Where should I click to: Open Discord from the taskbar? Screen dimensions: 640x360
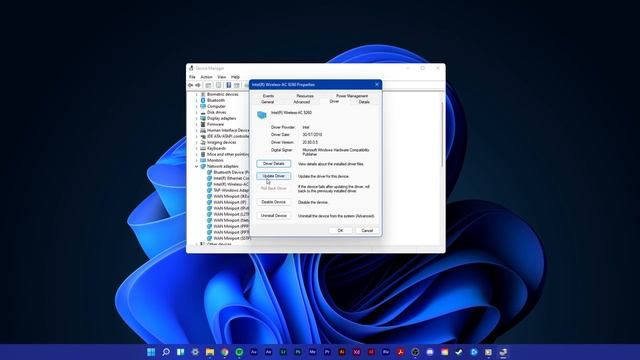click(x=430, y=352)
